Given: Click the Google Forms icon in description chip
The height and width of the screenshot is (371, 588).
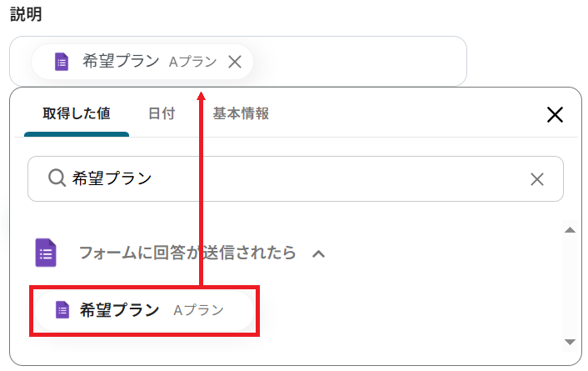Looking at the screenshot, I should pos(62,62).
